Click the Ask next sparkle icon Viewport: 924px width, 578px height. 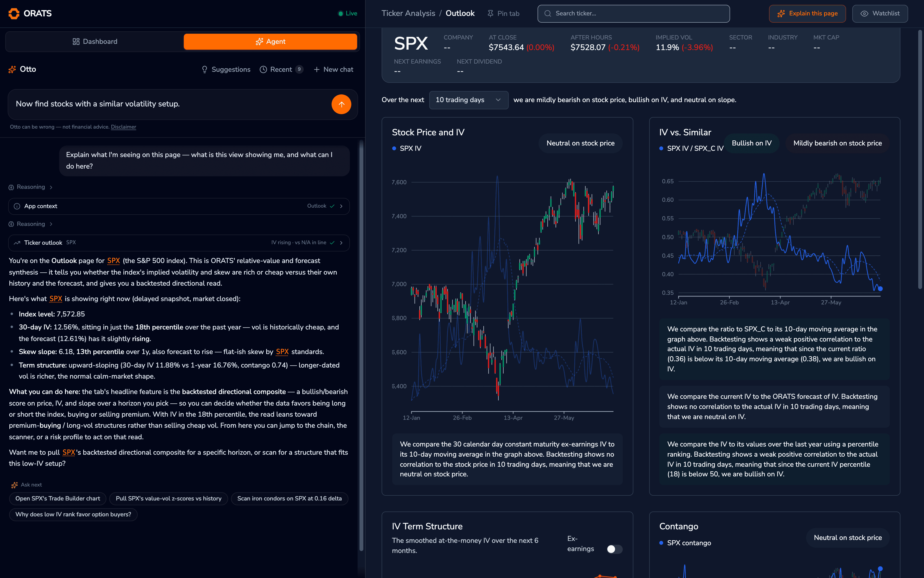tap(14, 485)
